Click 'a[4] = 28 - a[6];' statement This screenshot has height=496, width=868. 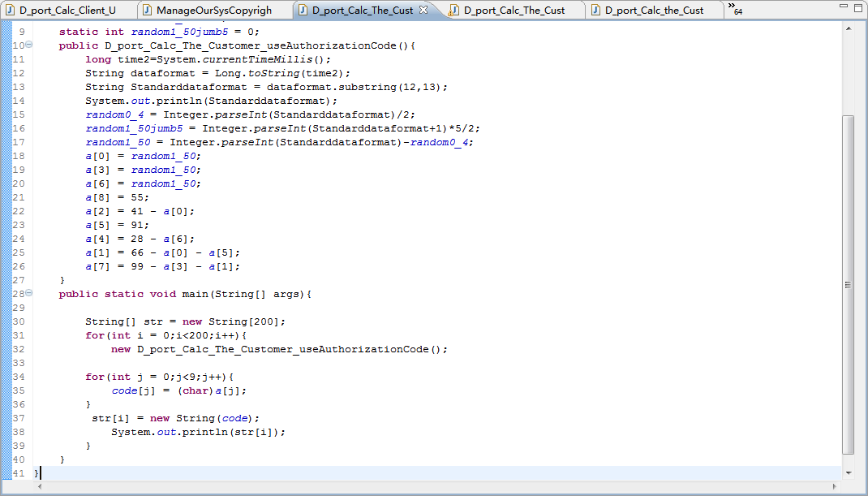(x=140, y=239)
